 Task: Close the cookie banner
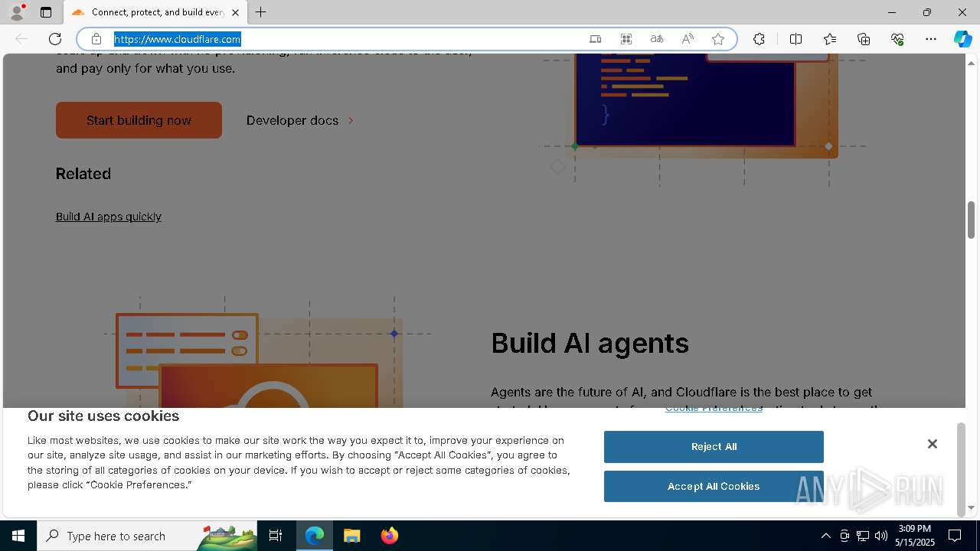point(932,444)
